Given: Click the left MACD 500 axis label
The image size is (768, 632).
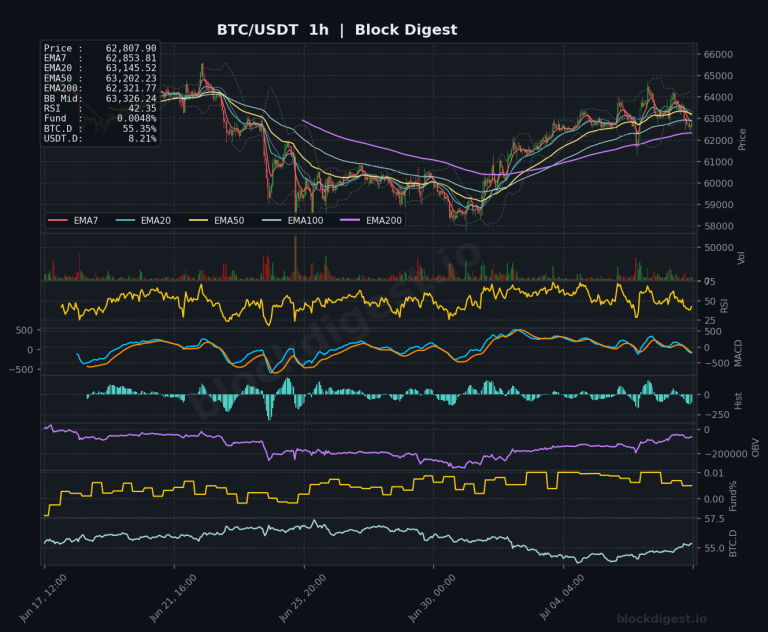Looking at the screenshot, I should pos(24,331).
